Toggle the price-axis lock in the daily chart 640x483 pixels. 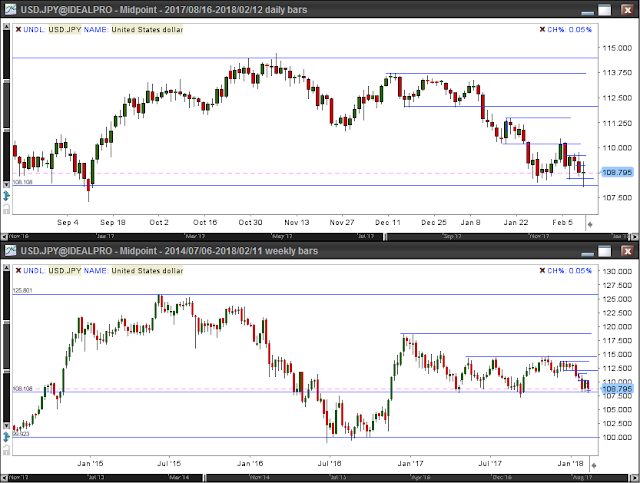[x=6, y=209]
